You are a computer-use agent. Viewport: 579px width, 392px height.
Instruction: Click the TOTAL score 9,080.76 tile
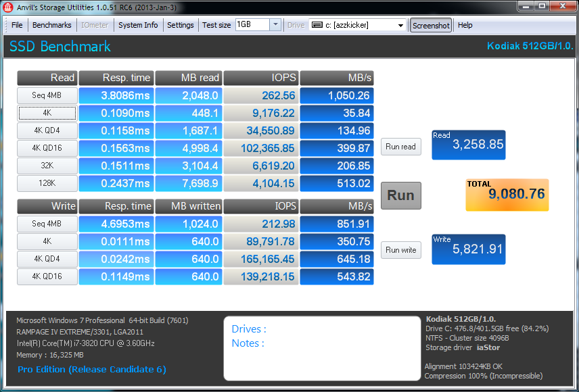(507, 195)
